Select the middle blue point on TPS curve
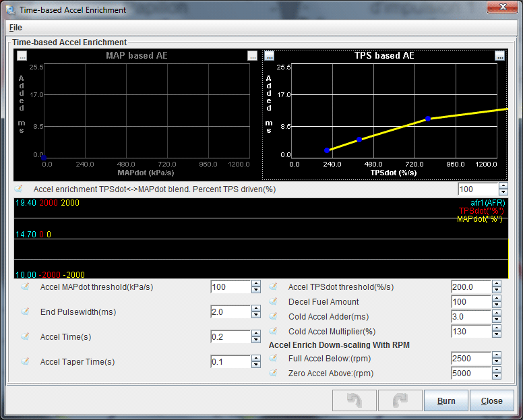Screen dimensions: 523x420 coord(359,140)
